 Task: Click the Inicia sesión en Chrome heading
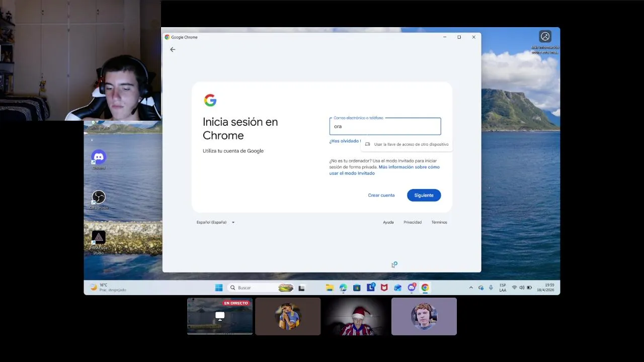(x=240, y=129)
